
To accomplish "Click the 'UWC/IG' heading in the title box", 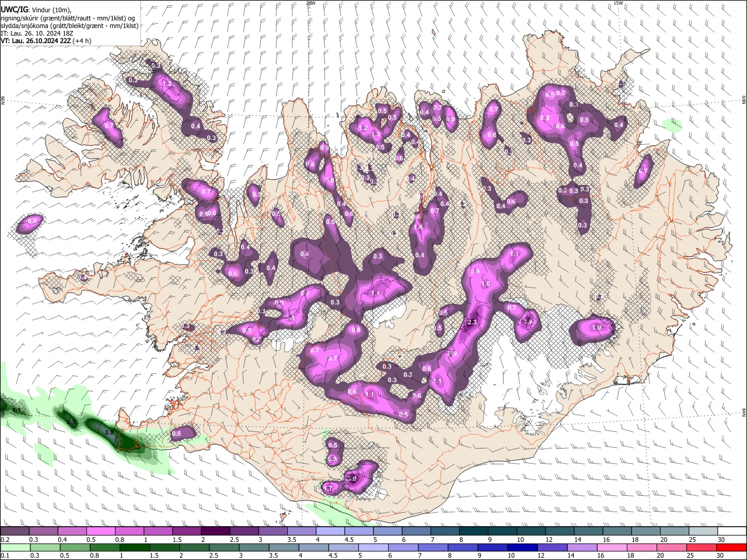I will point(13,9).
